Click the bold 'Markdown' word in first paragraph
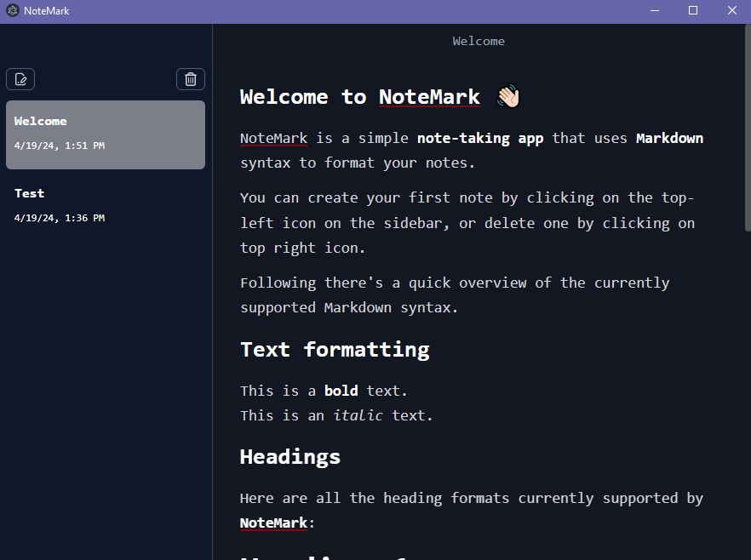 [669, 138]
